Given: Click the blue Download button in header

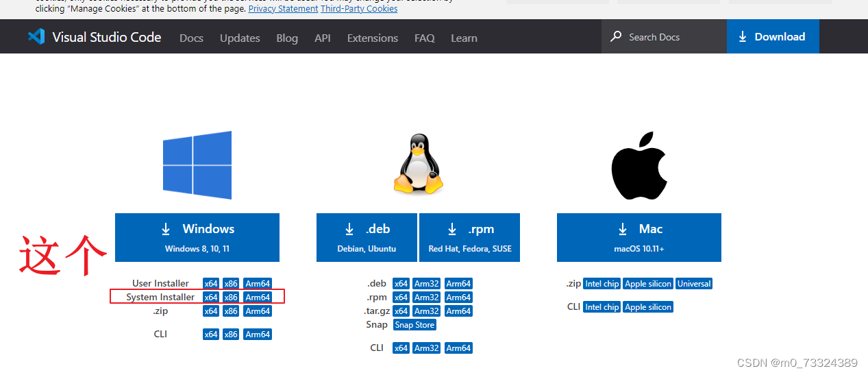Looking at the screenshot, I should coord(773,36).
